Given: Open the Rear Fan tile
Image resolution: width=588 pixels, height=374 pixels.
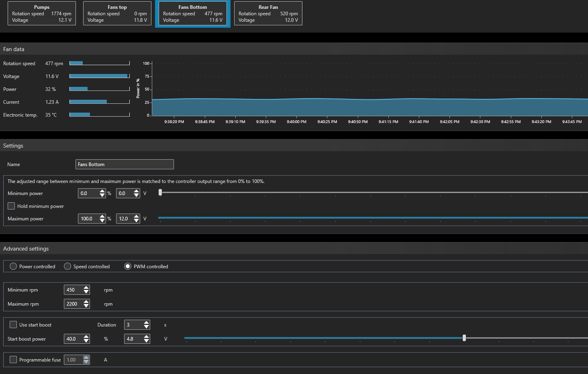Looking at the screenshot, I should click(x=268, y=14).
